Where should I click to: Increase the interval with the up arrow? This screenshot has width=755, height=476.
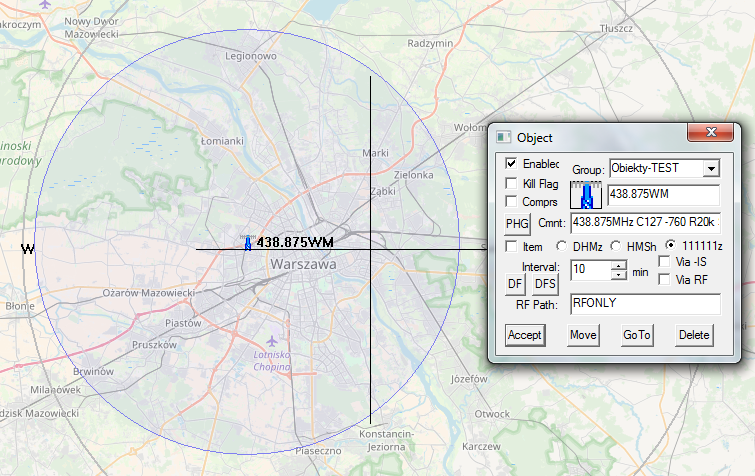618,265
